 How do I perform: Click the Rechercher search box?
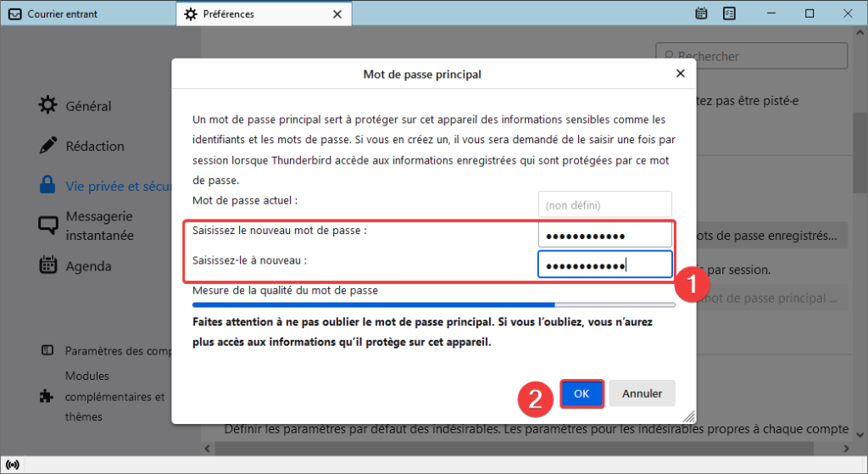click(751, 56)
